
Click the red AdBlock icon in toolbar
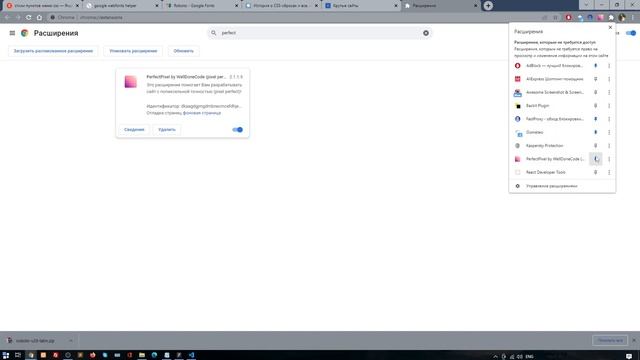coord(568,18)
